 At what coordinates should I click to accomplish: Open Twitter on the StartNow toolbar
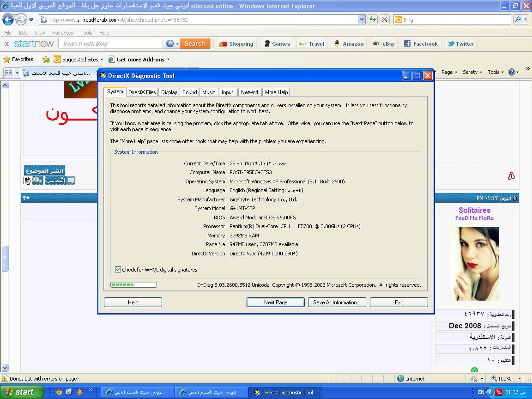click(460, 44)
